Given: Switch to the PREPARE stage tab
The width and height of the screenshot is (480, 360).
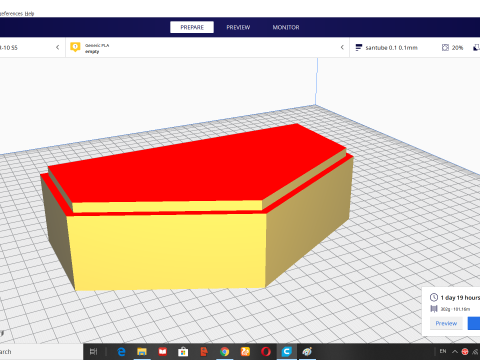Looking at the screenshot, I should (x=192, y=27).
